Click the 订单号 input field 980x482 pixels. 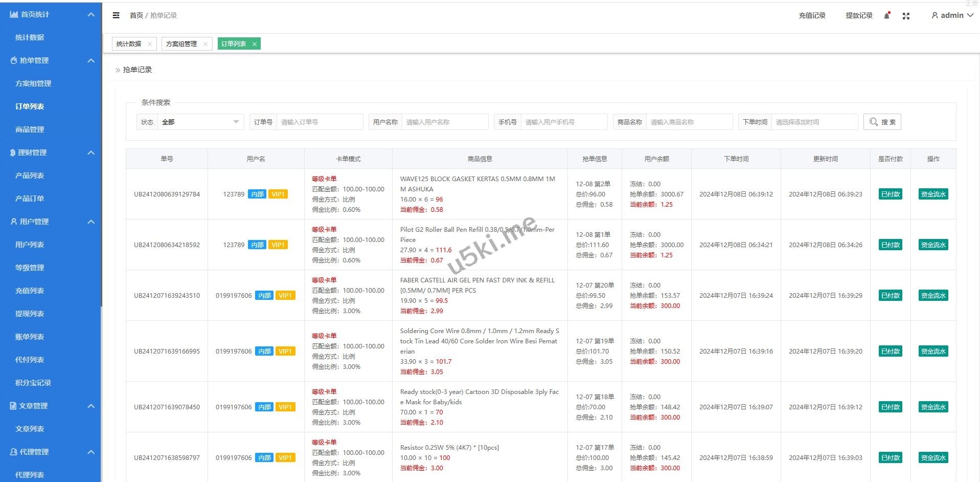320,122
